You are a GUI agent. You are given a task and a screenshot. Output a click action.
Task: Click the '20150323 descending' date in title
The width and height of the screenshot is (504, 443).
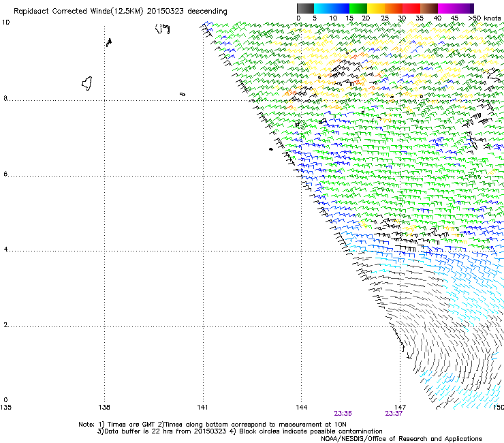(187, 12)
